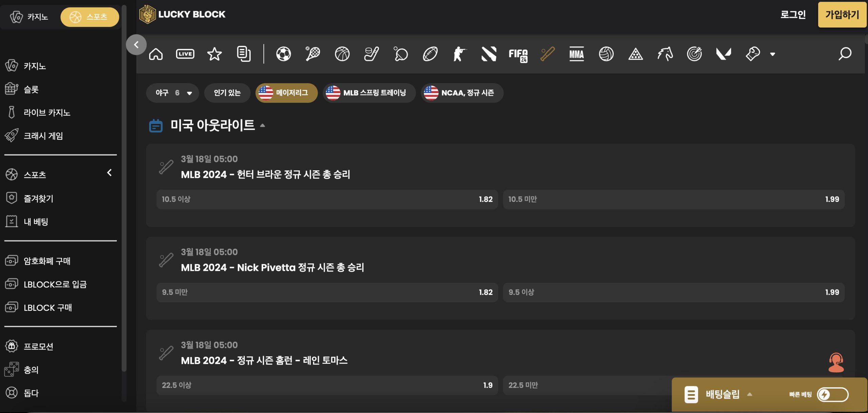Screen dimensions: 868x413
Task: Select the darts target icon
Action: point(694,54)
